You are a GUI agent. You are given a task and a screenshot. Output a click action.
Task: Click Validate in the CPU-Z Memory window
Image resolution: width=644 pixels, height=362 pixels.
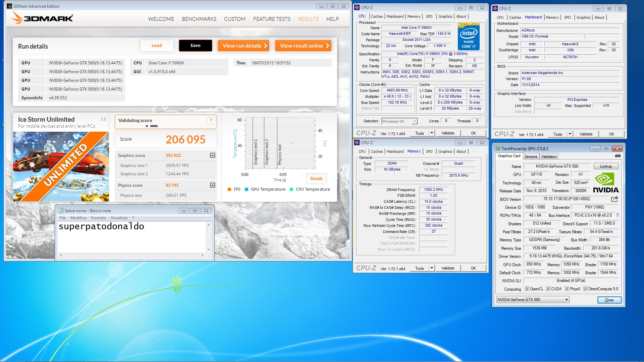coord(448,268)
